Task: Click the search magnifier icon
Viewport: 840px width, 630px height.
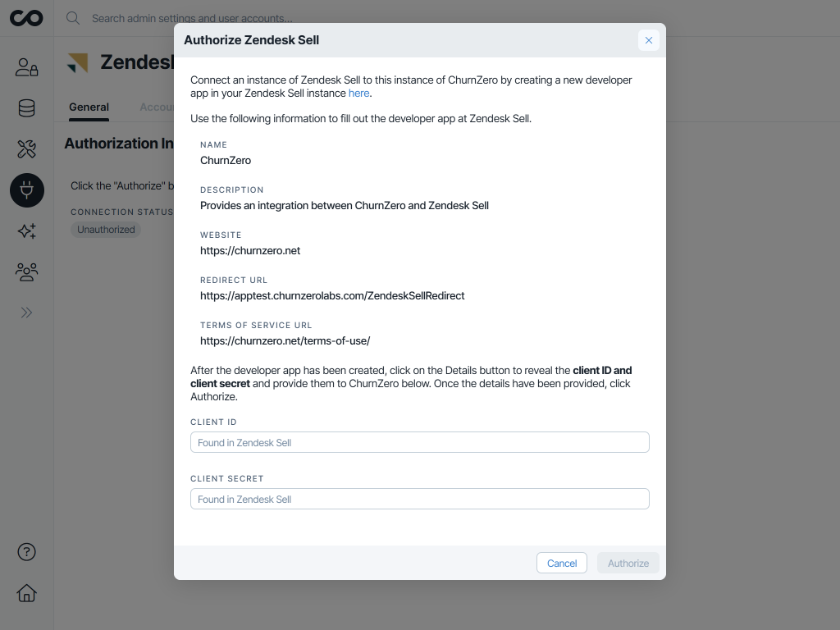Action: pos(72,17)
